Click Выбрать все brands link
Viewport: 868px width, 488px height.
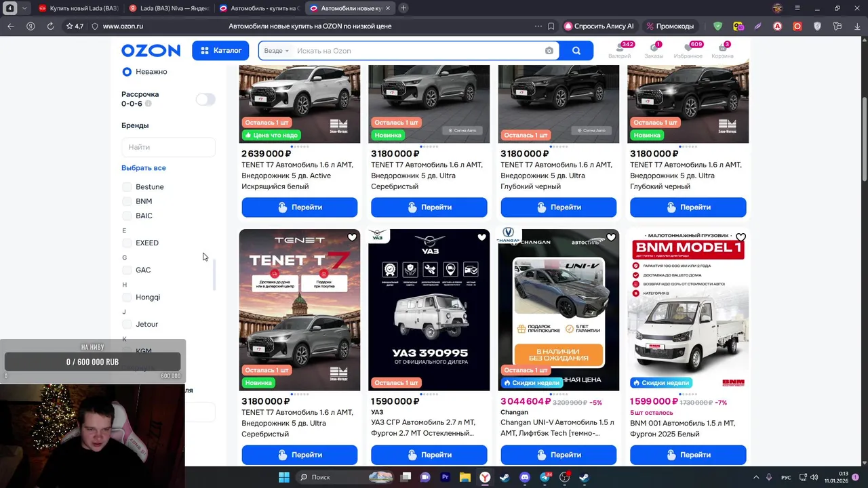tap(144, 168)
